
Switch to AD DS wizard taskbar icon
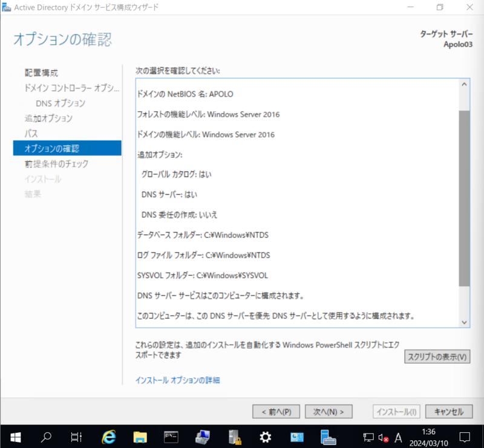[328, 437]
